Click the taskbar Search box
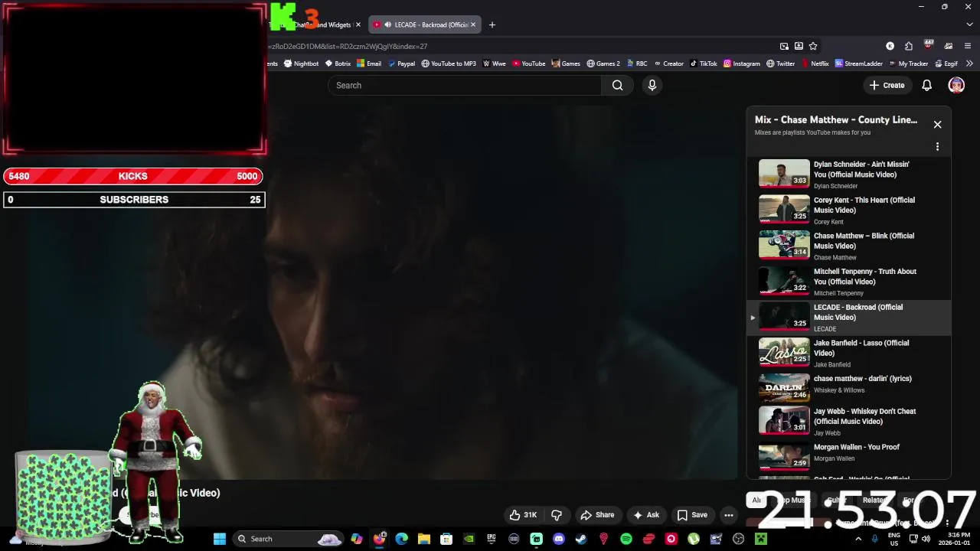This screenshot has height=551, width=980. pyautogui.click(x=287, y=539)
